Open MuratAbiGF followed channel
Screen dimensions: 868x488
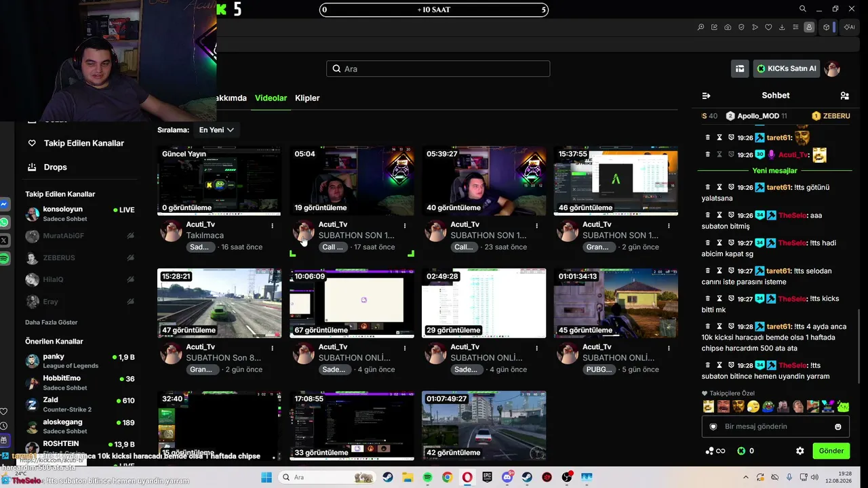click(x=80, y=236)
